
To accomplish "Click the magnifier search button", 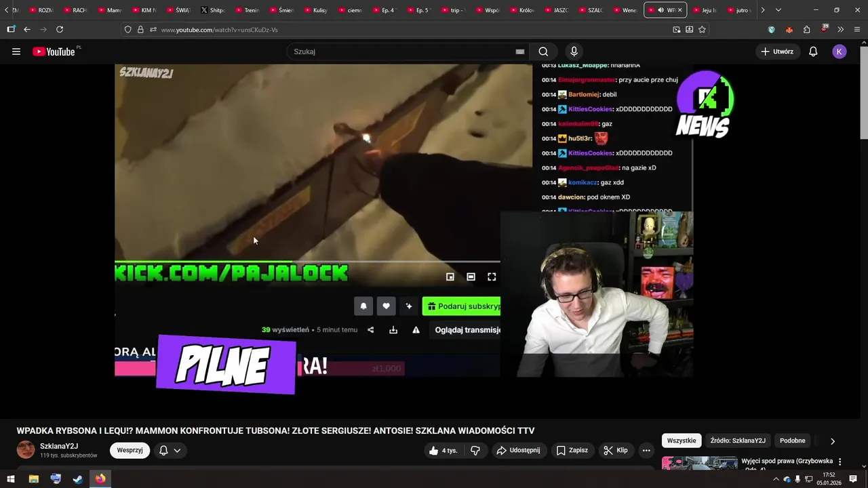I will coord(543,52).
